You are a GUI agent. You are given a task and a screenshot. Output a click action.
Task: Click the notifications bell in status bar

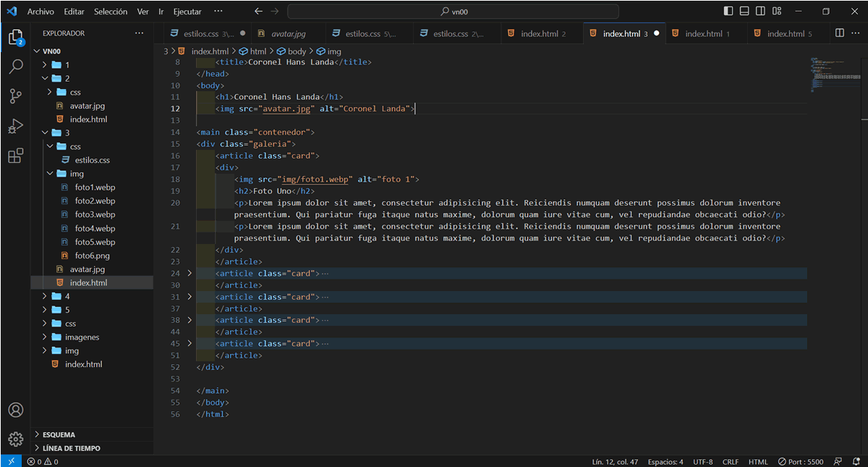click(856, 462)
